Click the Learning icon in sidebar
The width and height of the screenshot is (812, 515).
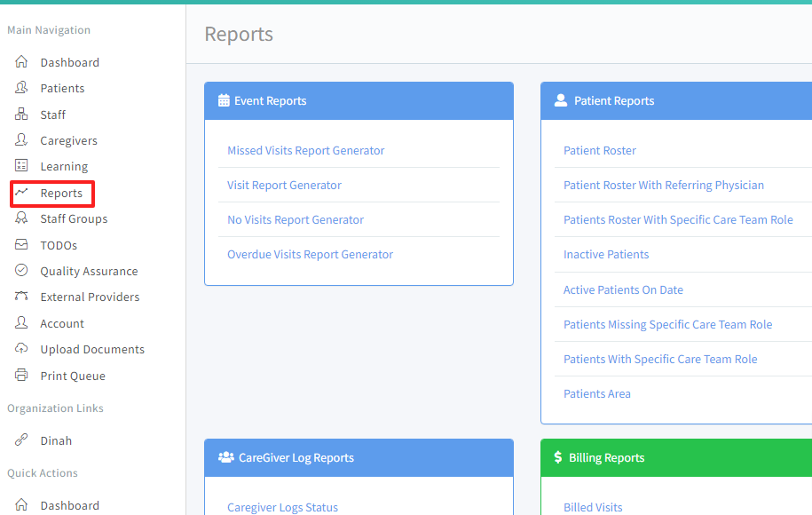pos(21,166)
